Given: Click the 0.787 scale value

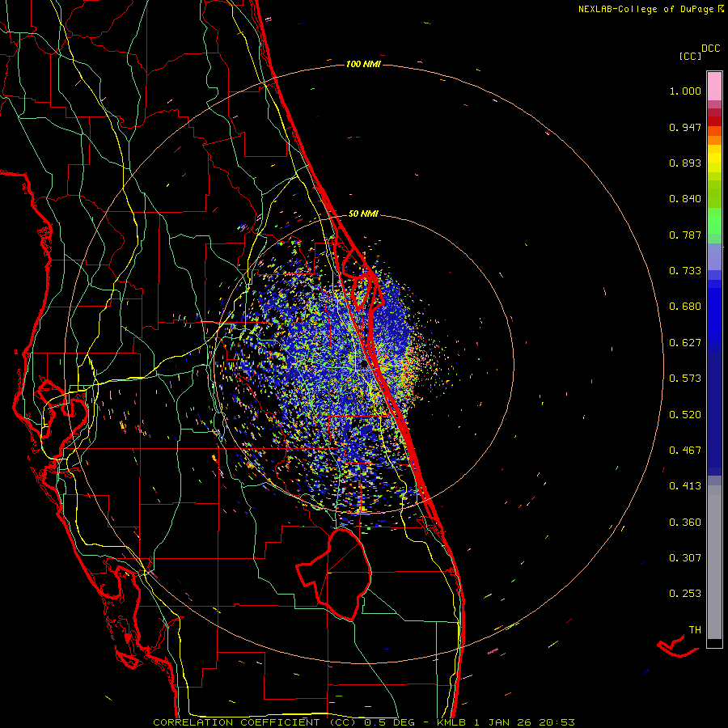Looking at the screenshot, I should click(x=685, y=235).
